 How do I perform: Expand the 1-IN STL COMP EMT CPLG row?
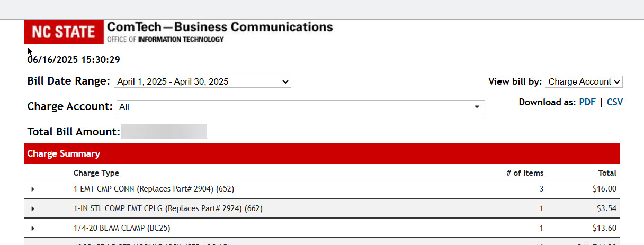pos(33,208)
